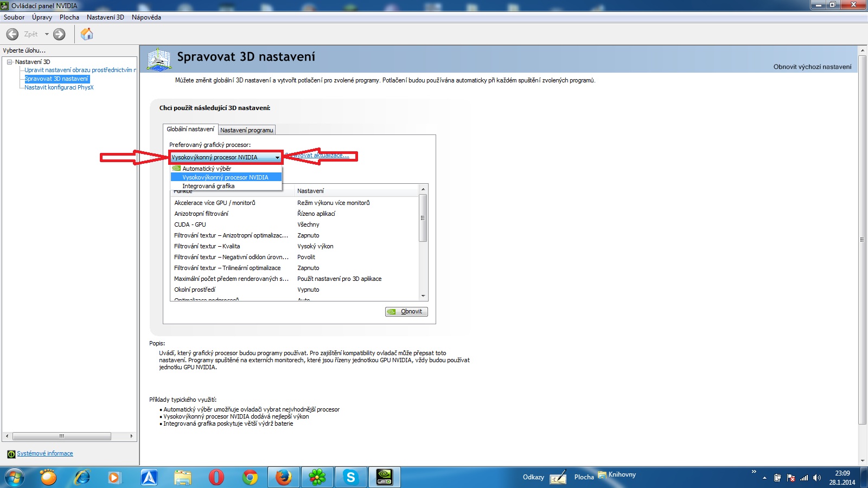Click settings list vertical scrollbar thumb
The image size is (868, 488).
click(423, 218)
